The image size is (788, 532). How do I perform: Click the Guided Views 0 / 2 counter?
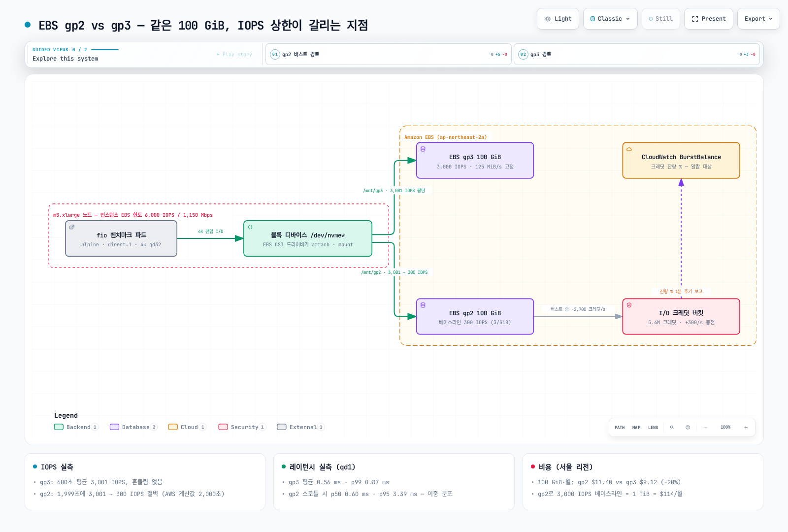(x=60, y=50)
